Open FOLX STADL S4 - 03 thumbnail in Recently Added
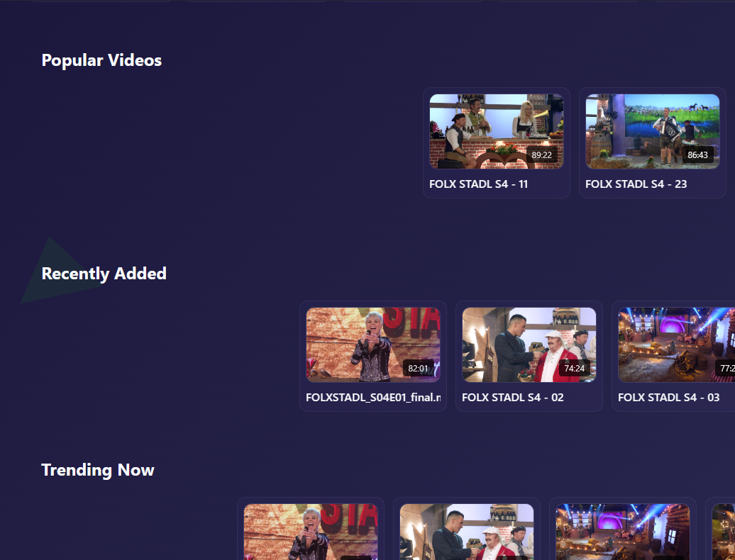Screen dimensions: 735x560 pyautogui.click(x=676, y=345)
